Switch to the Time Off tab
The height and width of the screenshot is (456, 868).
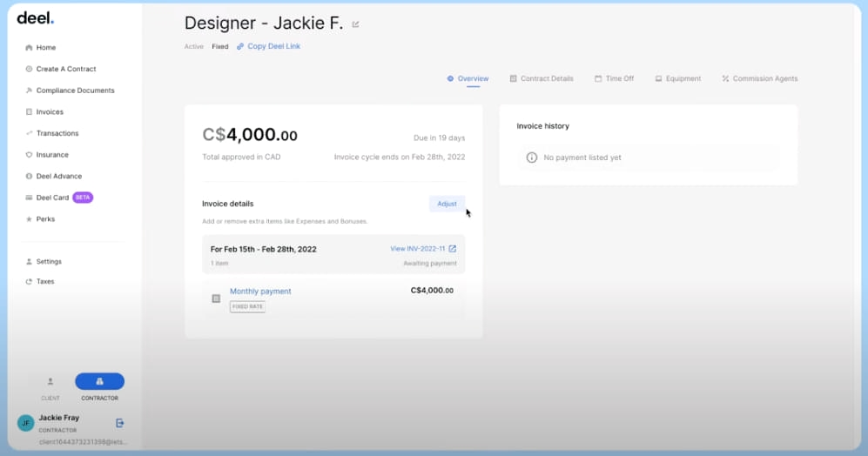tap(614, 78)
